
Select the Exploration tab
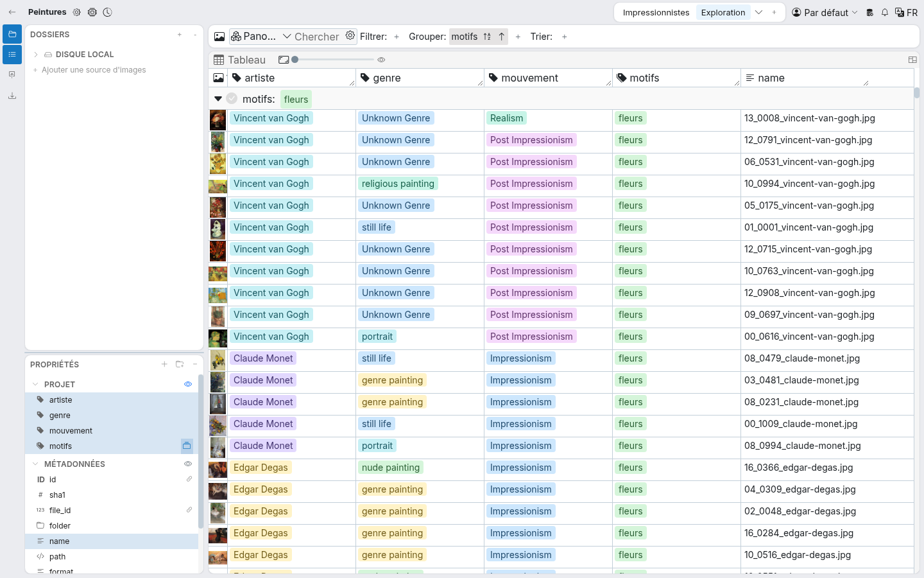[723, 12]
